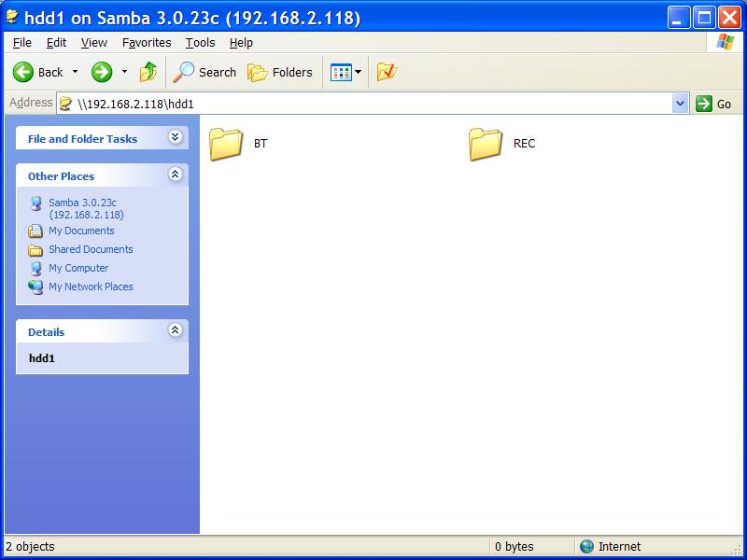Click the Shared Documents folder icon
Image resolution: width=747 pixels, height=560 pixels.
[x=35, y=249]
